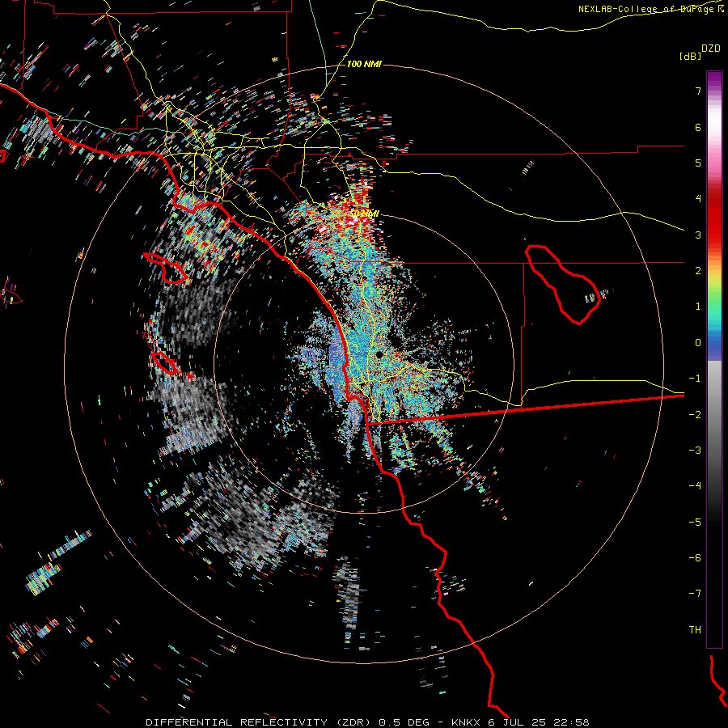Click the -6 value on the color scale
This screenshot has height=728, width=728.
(x=695, y=558)
